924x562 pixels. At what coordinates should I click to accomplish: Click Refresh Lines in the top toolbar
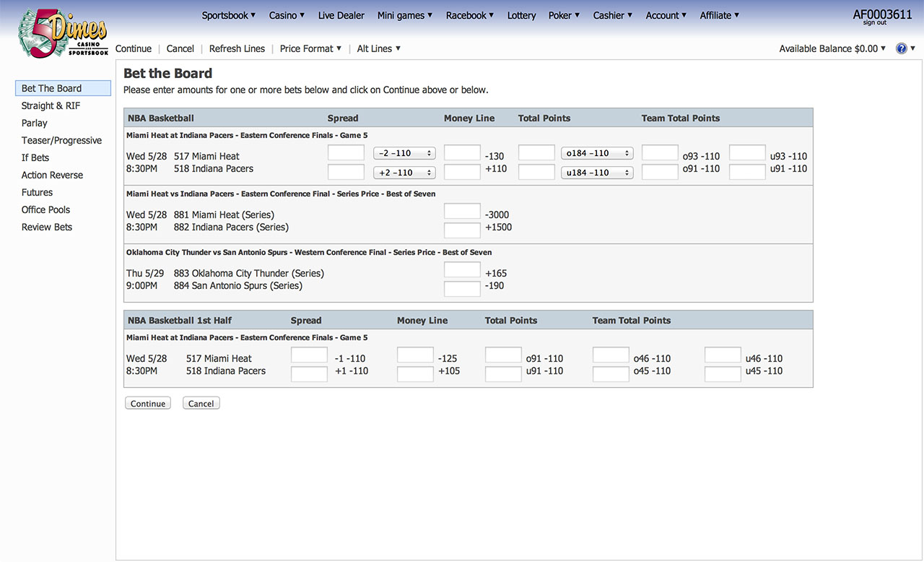(237, 48)
